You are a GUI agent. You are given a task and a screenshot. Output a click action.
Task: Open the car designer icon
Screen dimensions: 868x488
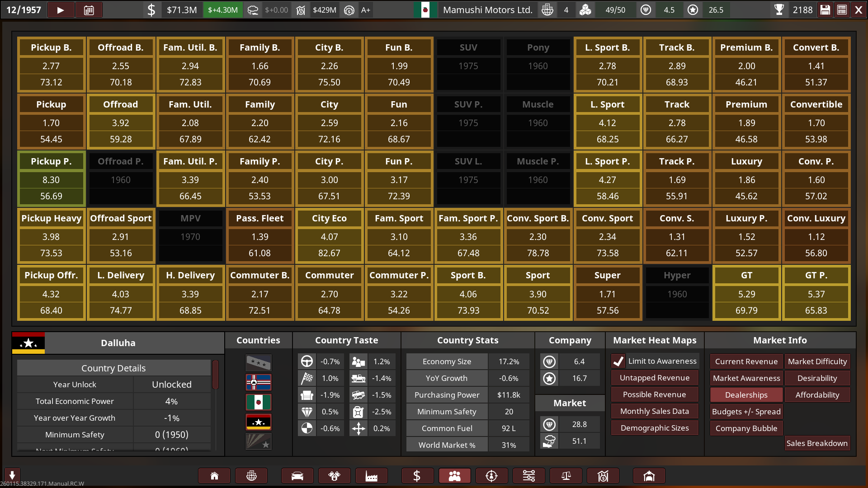(x=297, y=476)
